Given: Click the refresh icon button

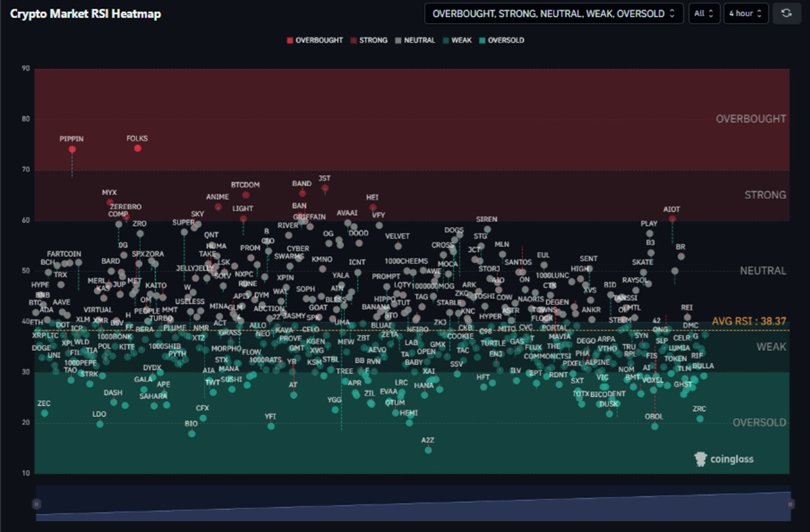Looking at the screenshot, I should 787,13.
